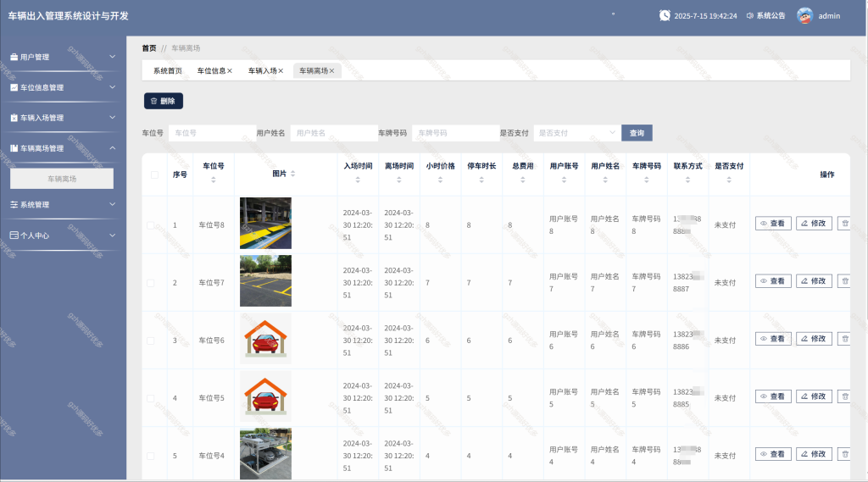Screen dimensions: 868x482
Task: Toggle the select-all header checkbox
Action: click(x=154, y=175)
